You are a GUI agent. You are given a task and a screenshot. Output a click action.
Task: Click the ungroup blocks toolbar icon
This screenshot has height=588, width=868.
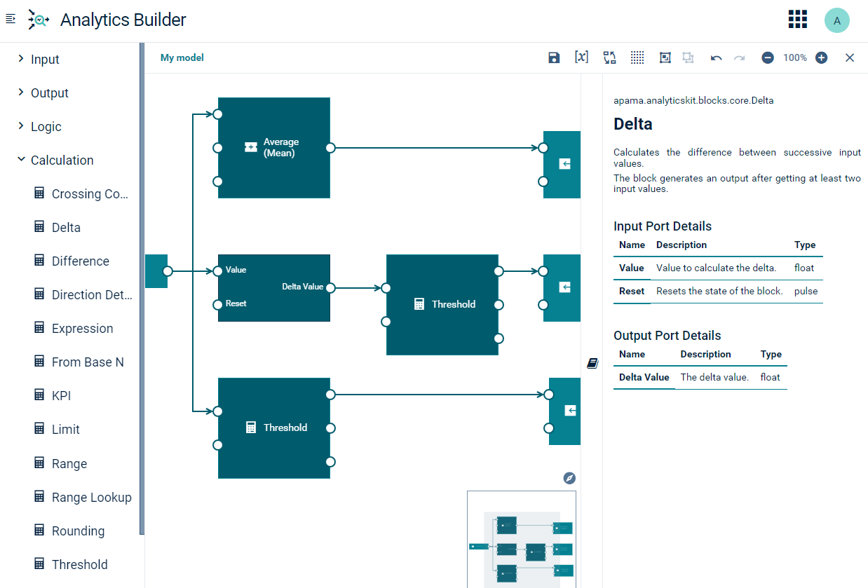[689, 58]
